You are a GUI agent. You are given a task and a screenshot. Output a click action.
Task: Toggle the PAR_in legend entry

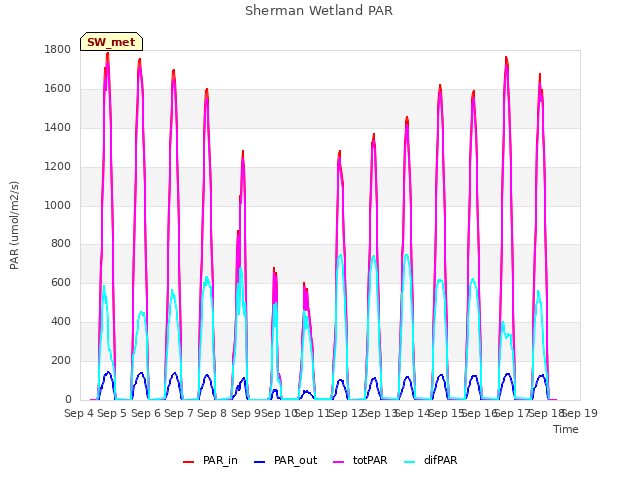(210, 460)
